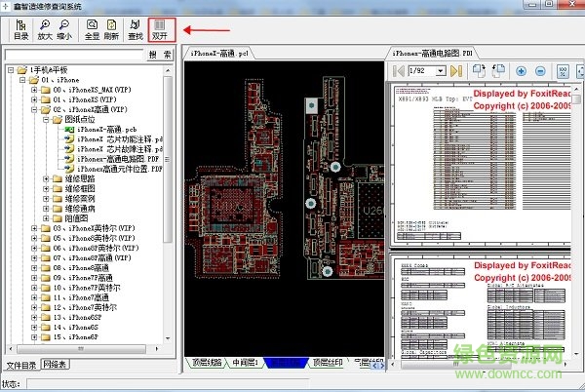
Task: Click the PDF viewer blue minus zoom icon
Action: 541,71
